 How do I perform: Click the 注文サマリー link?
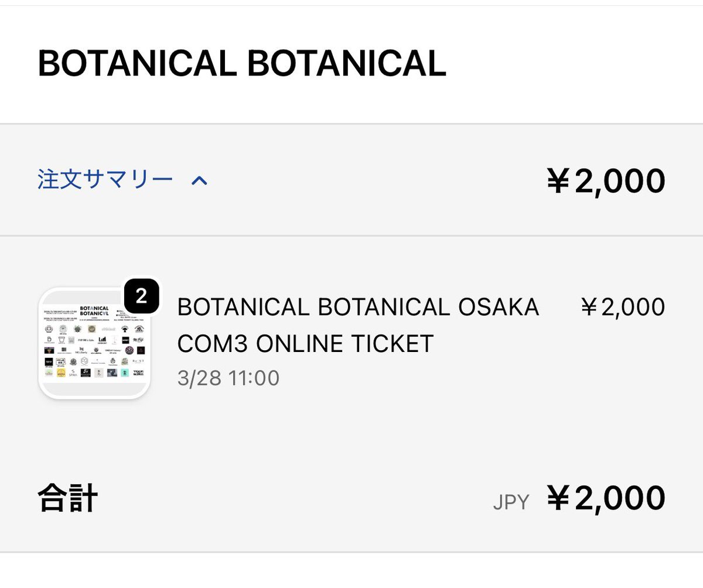105,180
